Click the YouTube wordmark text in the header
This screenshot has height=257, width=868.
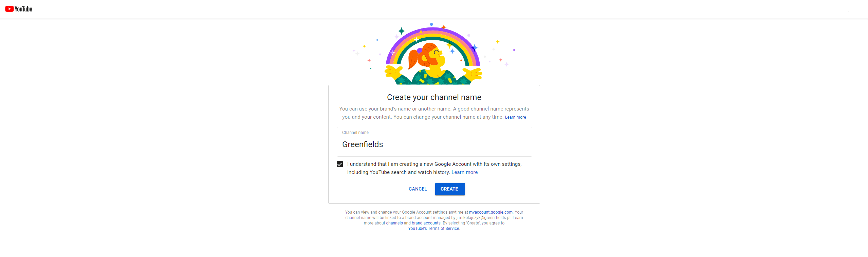(23, 9)
